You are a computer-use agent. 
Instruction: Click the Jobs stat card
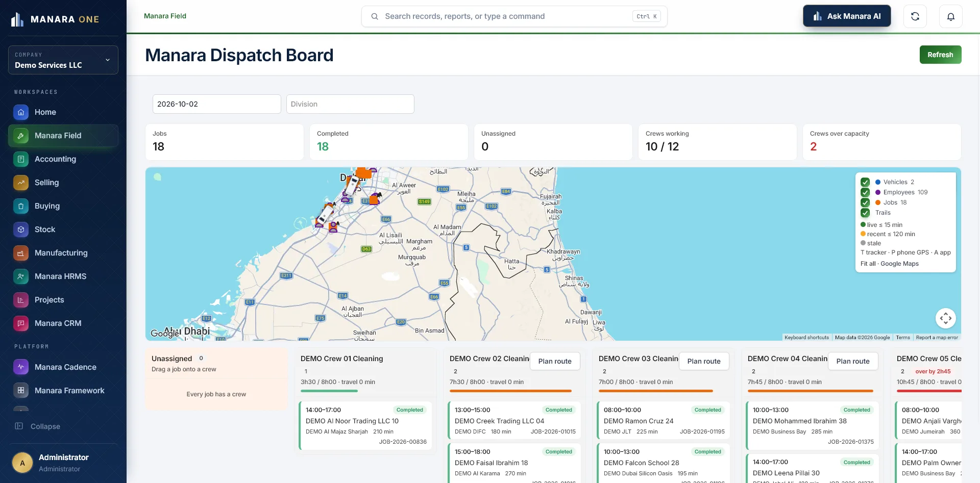coord(225,142)
